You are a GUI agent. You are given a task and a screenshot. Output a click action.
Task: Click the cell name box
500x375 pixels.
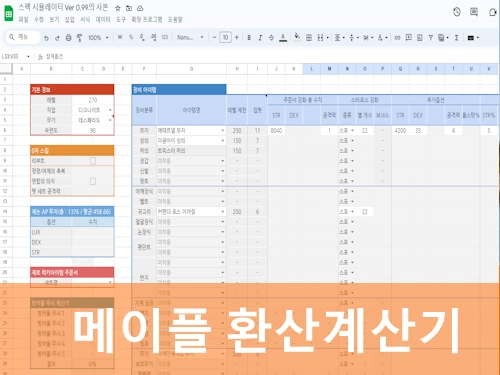[x=15, y=57]
